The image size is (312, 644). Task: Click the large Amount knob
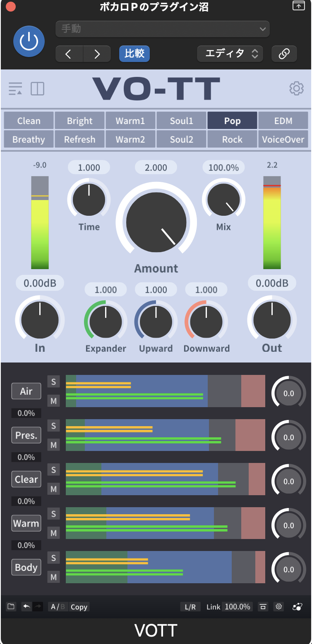click(156, 222)
